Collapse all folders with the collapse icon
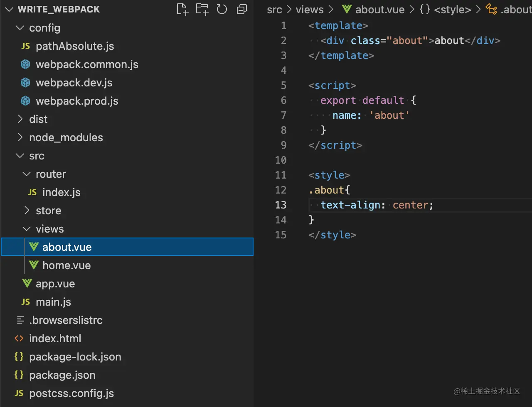The height and width of the screenshot is (407, 532). 242,9
